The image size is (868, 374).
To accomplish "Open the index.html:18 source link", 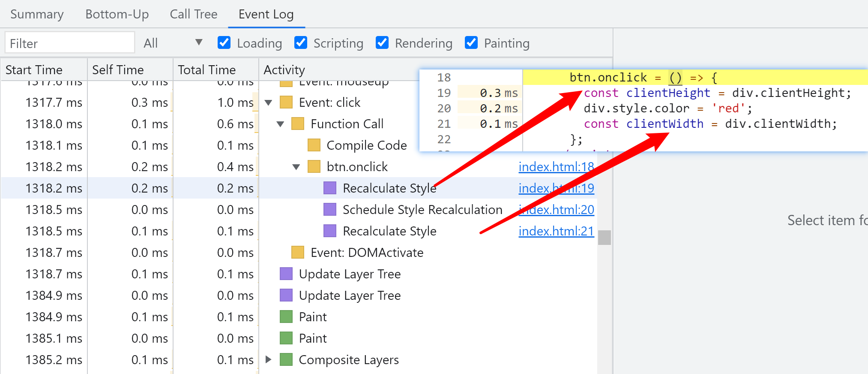I will point(556,166).
